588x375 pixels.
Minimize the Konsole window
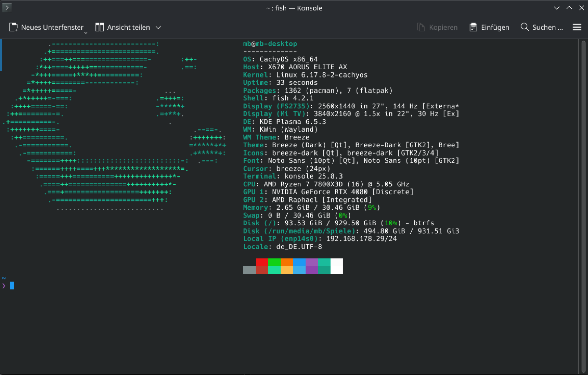click(557, 8)
